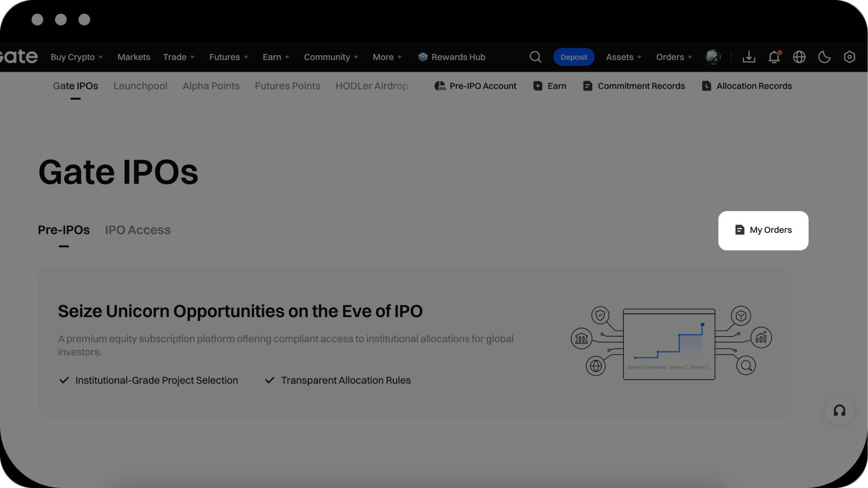
Task: Open customer support headset icon
Action: pyautogui.click(x=839, y=411)
